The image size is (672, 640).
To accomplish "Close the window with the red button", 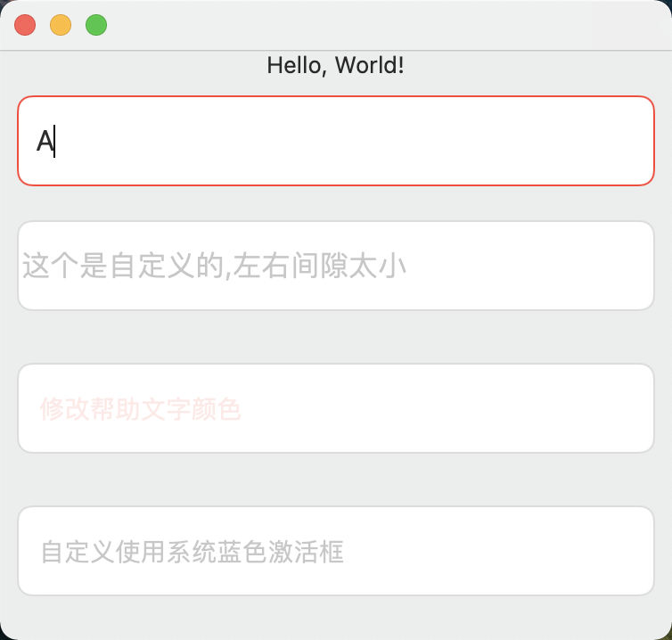I will point(25,25).
